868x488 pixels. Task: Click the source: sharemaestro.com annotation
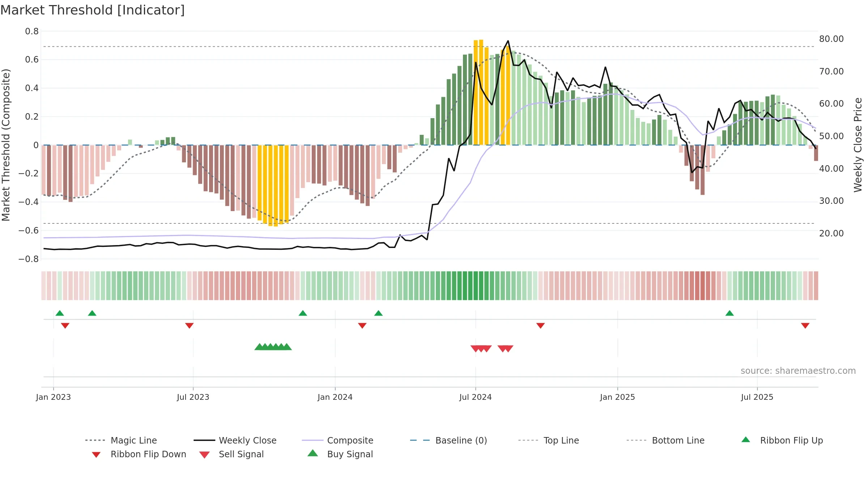coord(798,371)
